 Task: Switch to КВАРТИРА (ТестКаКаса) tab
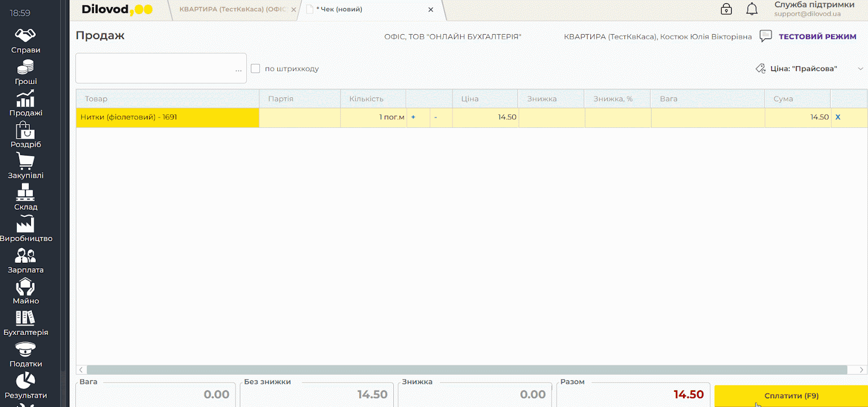pyautogui.click(x=232, y=10)
